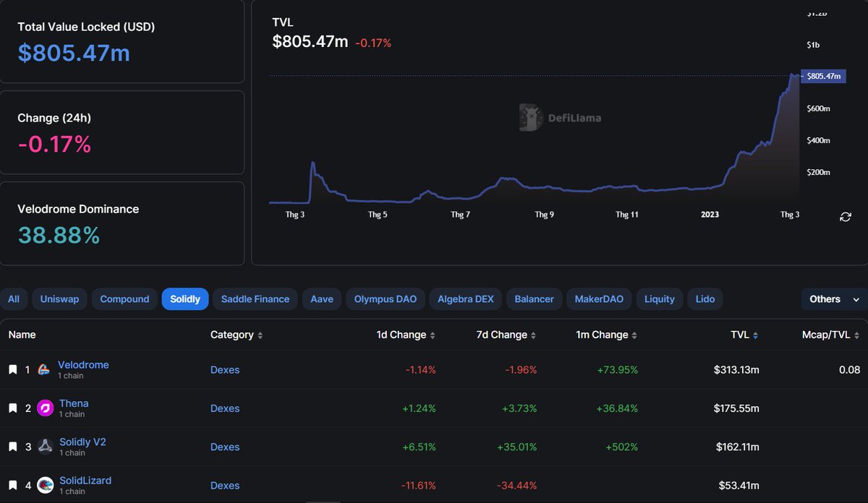This screenshot has width=868, height=503.
Task: Open Dexes category link in Velodrome row
Action: click(x=225, y=370)
